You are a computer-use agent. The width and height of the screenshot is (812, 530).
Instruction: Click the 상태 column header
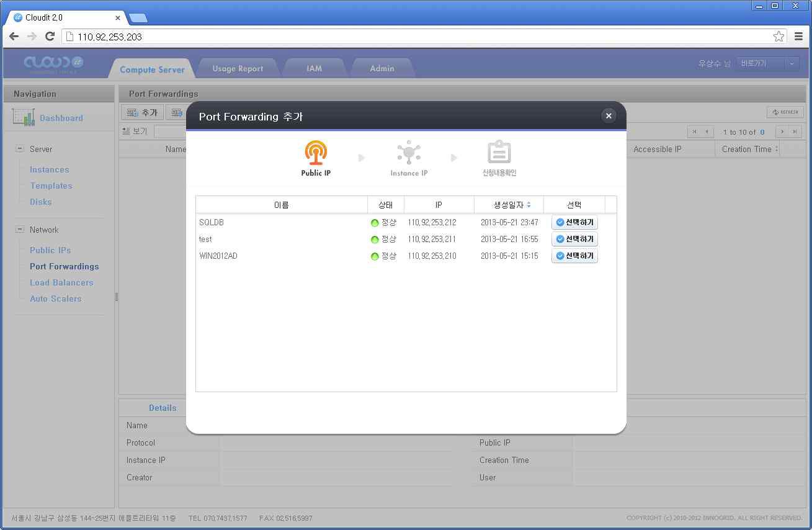pyautogui.click(x=385, y=205)
